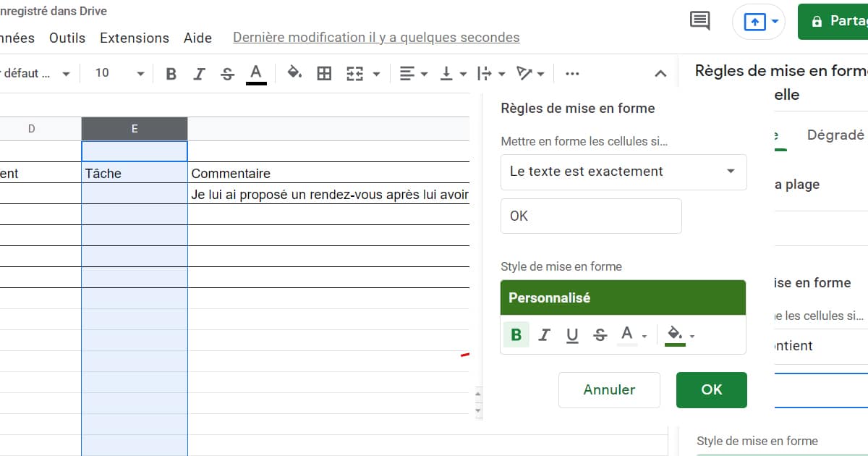This screenshot has height=456, width=868.
Task: Apply strikethrough from the main toolbar
Action: (227, 74)
